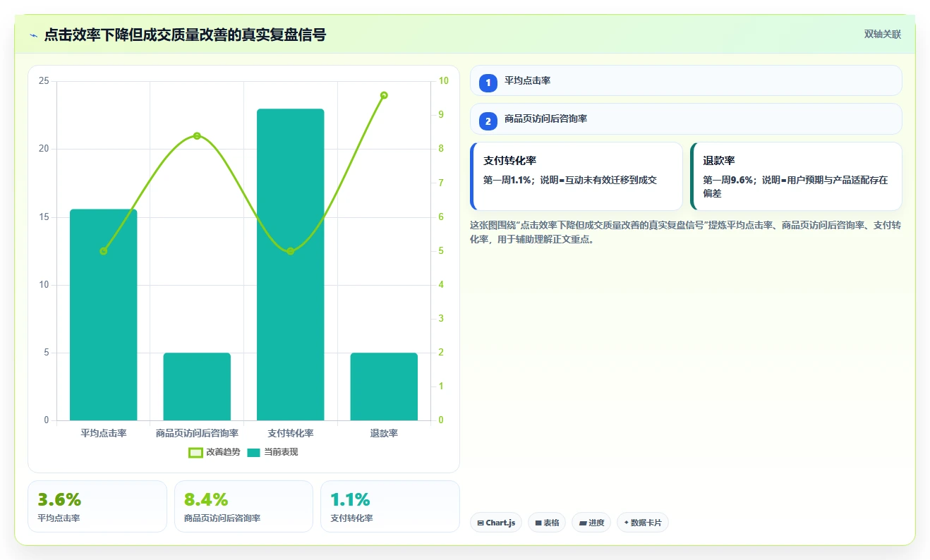Select the 支付转化率 info card

[x=576, y=176]
